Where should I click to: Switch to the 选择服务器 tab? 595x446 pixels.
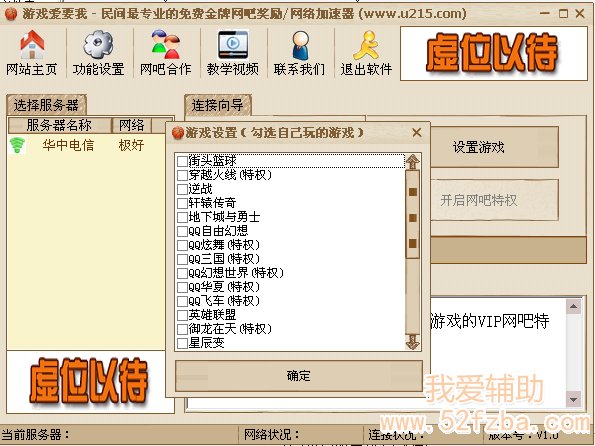click(46, 105)
